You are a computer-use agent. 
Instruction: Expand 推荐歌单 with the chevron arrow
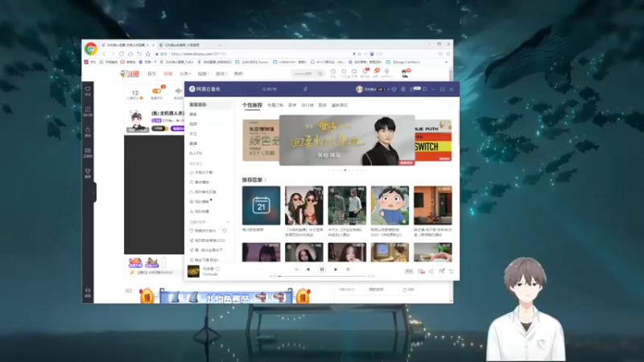tap(266, 179)
